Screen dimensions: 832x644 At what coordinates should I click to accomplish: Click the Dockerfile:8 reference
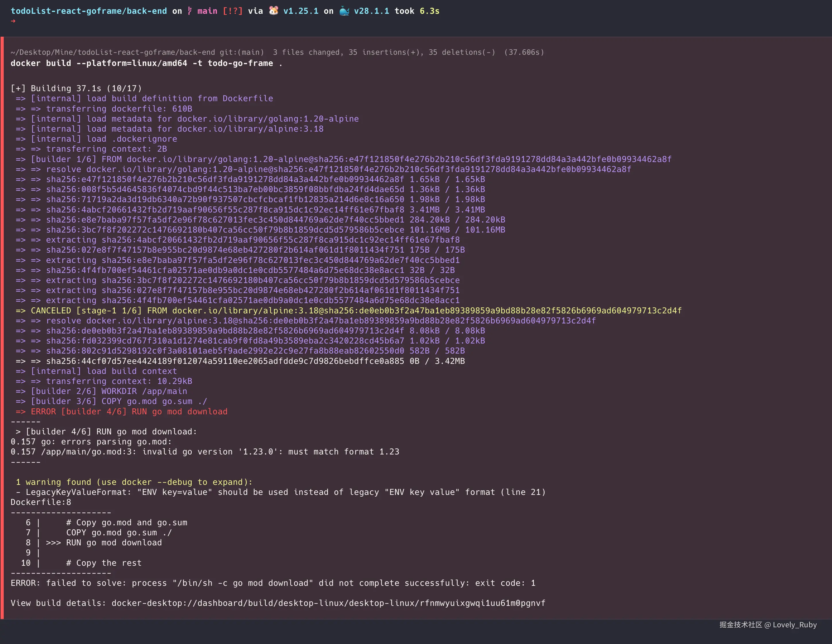41,502
